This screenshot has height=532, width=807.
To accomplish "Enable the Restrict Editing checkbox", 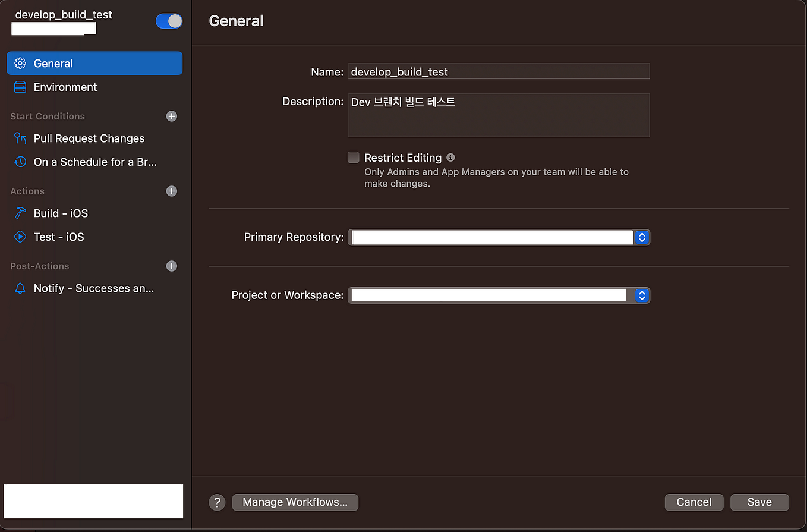I will [x=354, y=158].
